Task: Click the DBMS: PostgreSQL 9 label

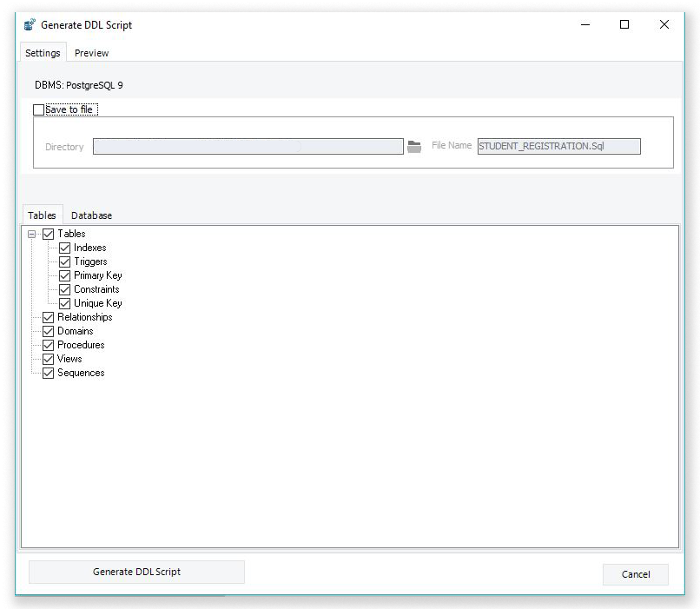Action: pyautogui.click(x=79, y=85)
